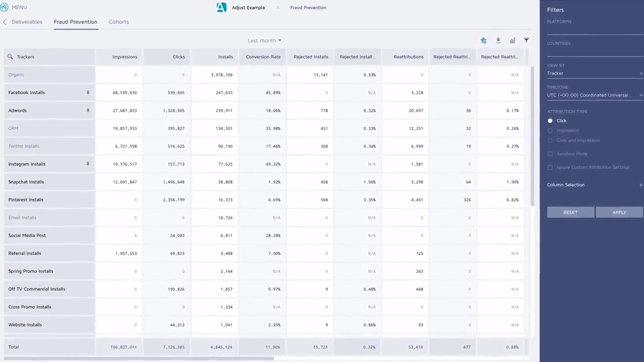This screenshot has width=644, height=362.
Task: Click the horizontal scrollbar below the table
Action: [138, 358]
